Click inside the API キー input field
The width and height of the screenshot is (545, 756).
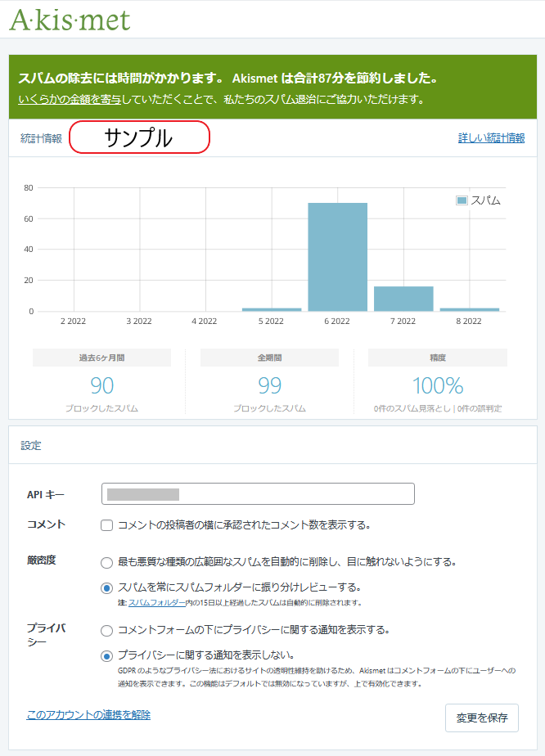pyautogui.click(x=258, y=494)
